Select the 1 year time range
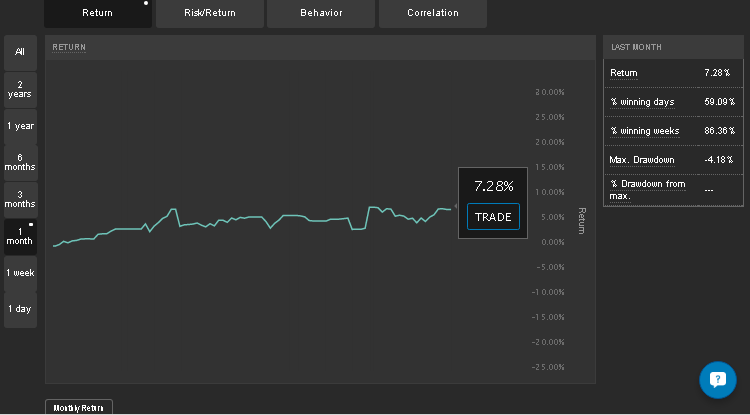This screenshot has height=415, width=750. coord(20,126)
